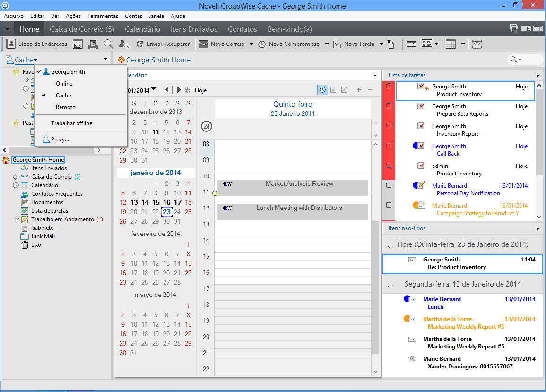Click the plus icon in calendar toolbar
The width and height of the screenshot is (546, 392).
[359, 90]
